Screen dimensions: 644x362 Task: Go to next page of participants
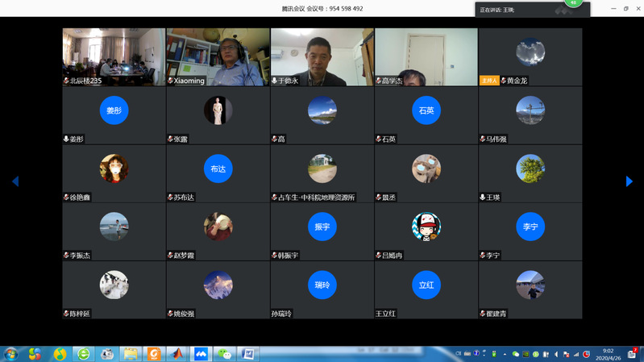(x=629, y=181)
